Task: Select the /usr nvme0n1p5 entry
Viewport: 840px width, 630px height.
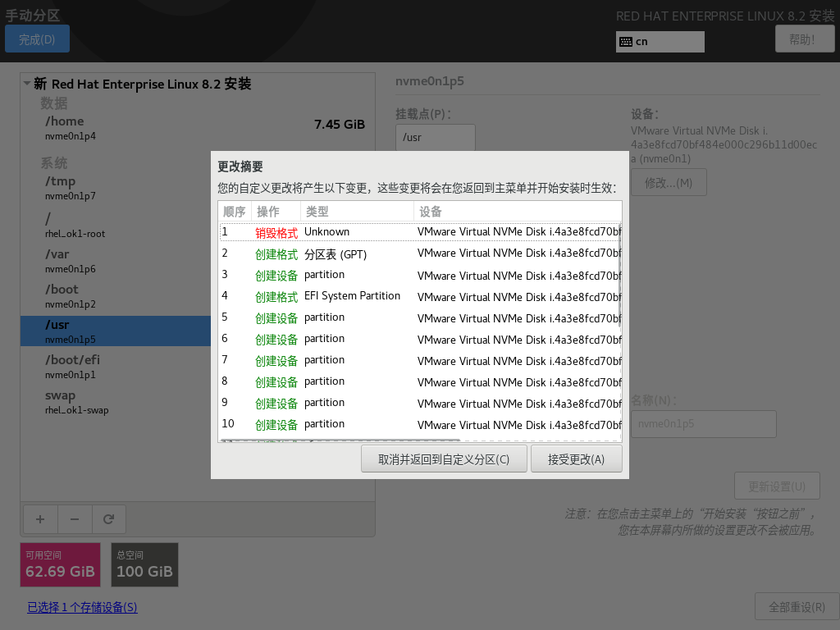Action: coord(116,331)
